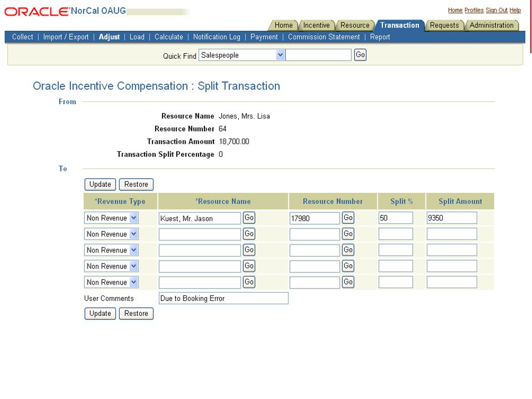This screenshot has width=532, height=399.
Task: Switch to the Incentive tab
Action: pyautogui.click(x=316, y=25)
